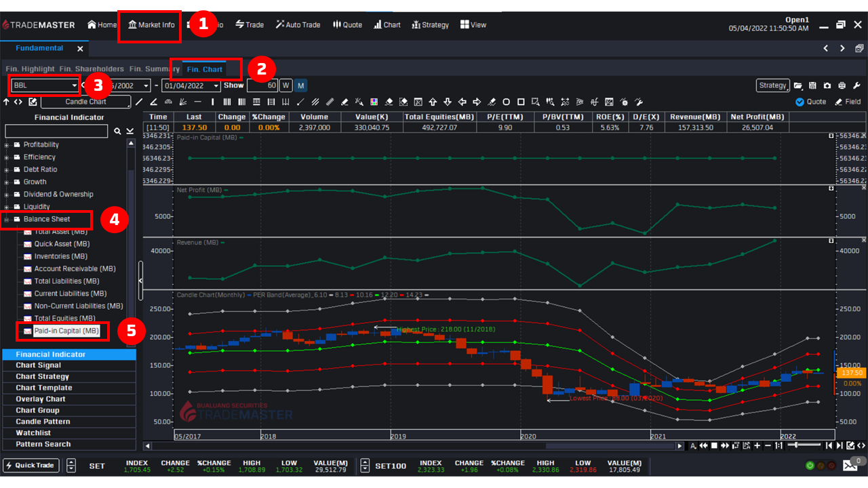Image resolution: width=868 pixels, height=488 pixels.
Task: Select the down arrow marker tool
Action: (x=448, y=102)
